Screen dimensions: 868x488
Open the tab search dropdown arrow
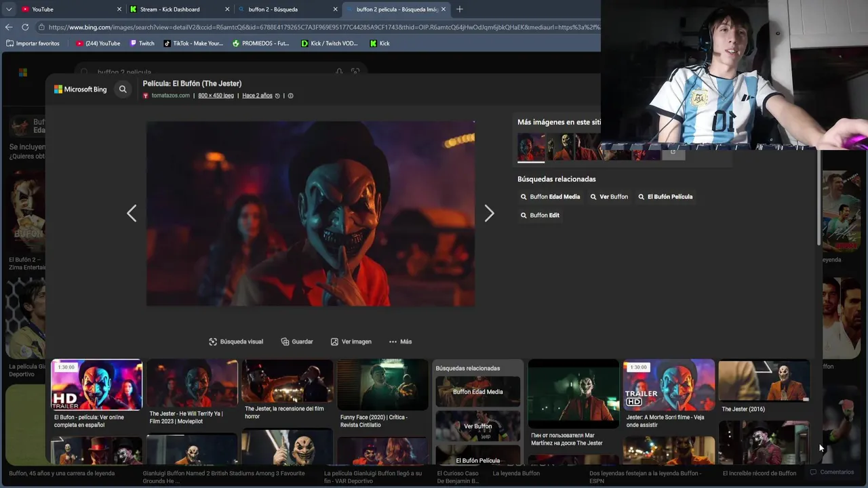click(9, 9)
